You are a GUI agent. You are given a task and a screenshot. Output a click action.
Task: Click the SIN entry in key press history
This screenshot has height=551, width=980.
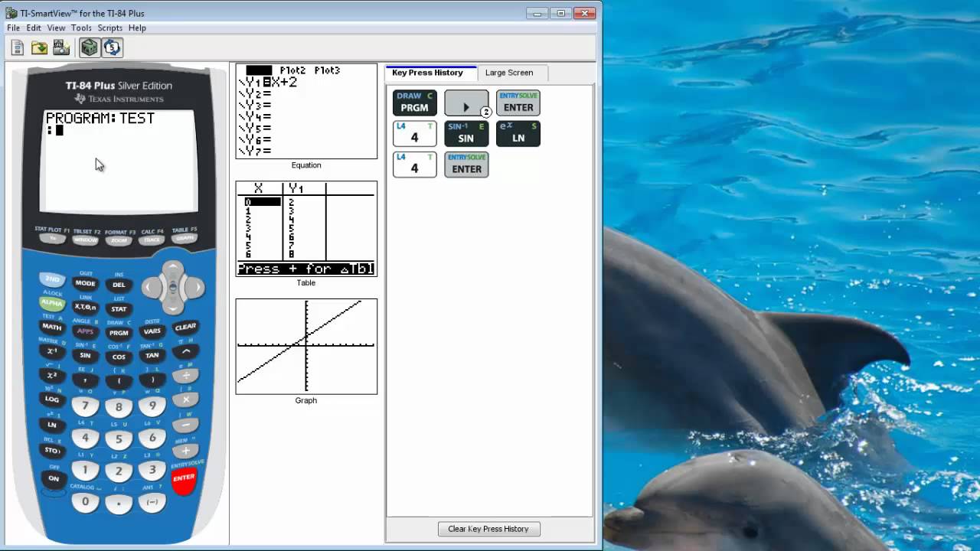[466, 133]
